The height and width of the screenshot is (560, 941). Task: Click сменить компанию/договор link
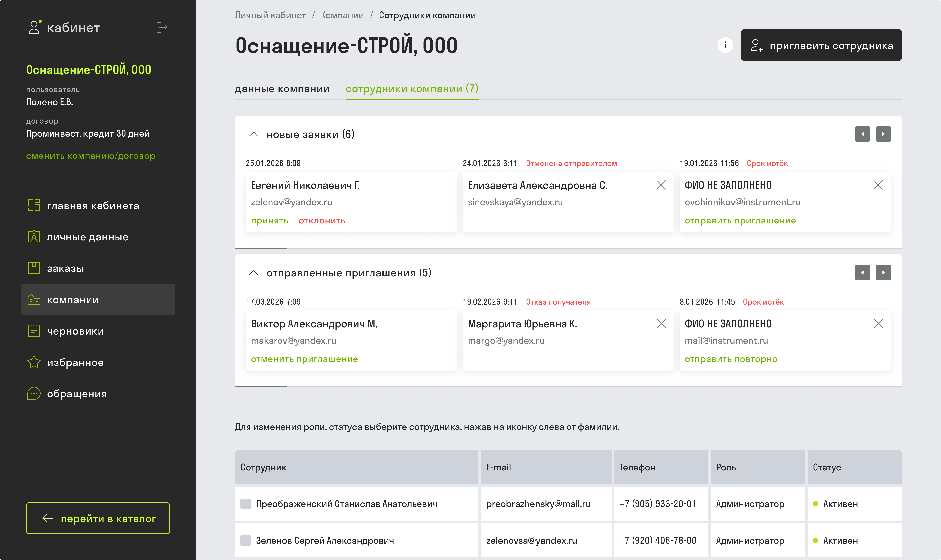click(x=91, y=156)
